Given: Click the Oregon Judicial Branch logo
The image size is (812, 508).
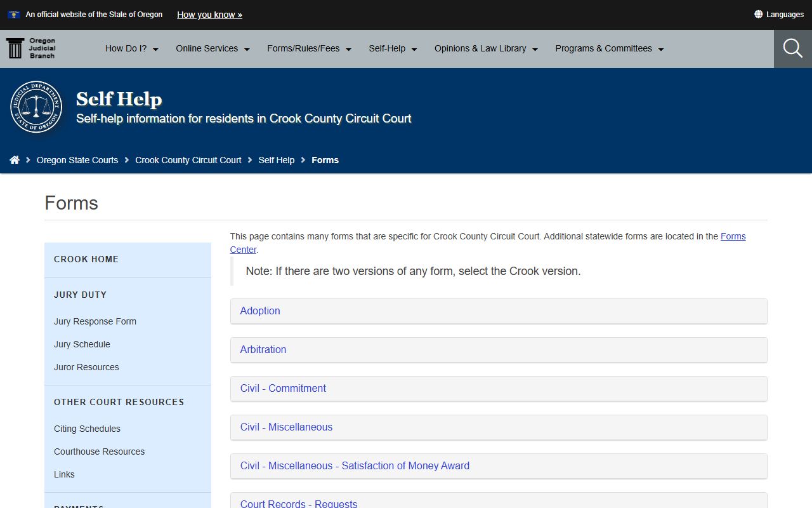Looking at the screenshot, I should click(31, 48).
